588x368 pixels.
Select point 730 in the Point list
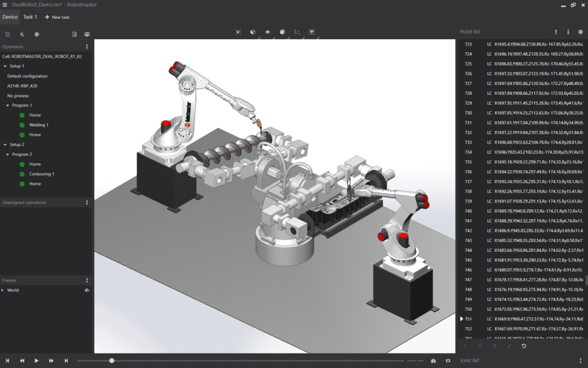click(x=521, y=113)
